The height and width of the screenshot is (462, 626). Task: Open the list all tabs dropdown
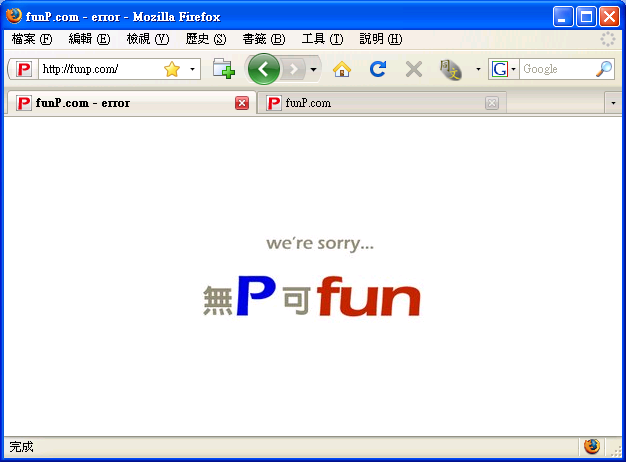[x=613, y=103]
